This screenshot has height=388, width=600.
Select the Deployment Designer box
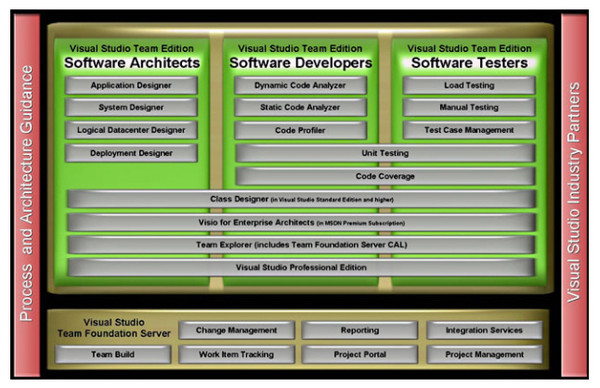[131, 153]
